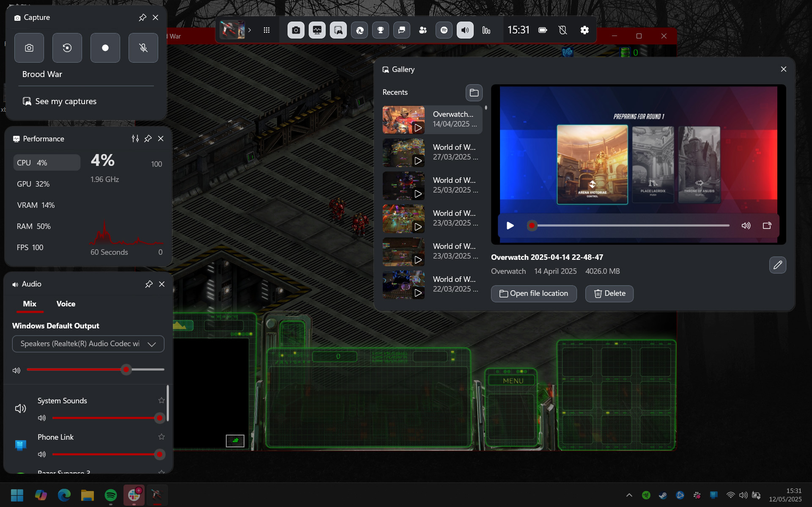Open the Xbox achievements trophy widget
This screenshot has width=812, height=507.
(x=381, y=30)
